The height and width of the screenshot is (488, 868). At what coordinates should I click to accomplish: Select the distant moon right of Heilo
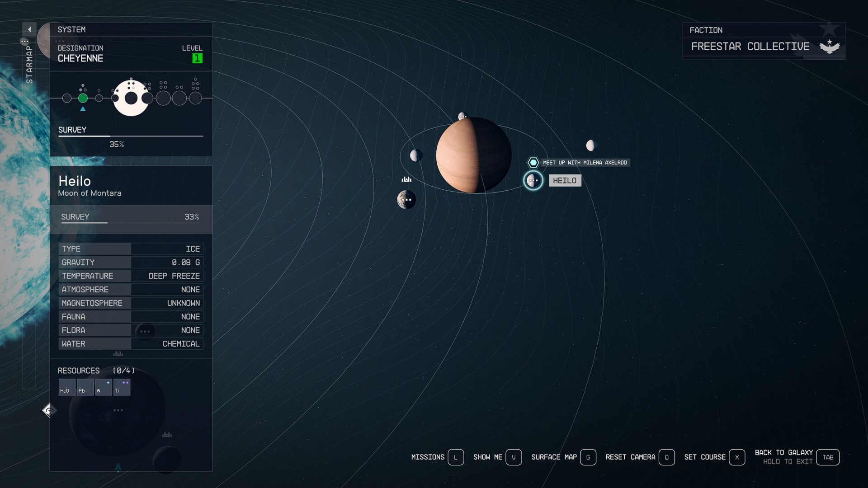click(x=591, y=145)
